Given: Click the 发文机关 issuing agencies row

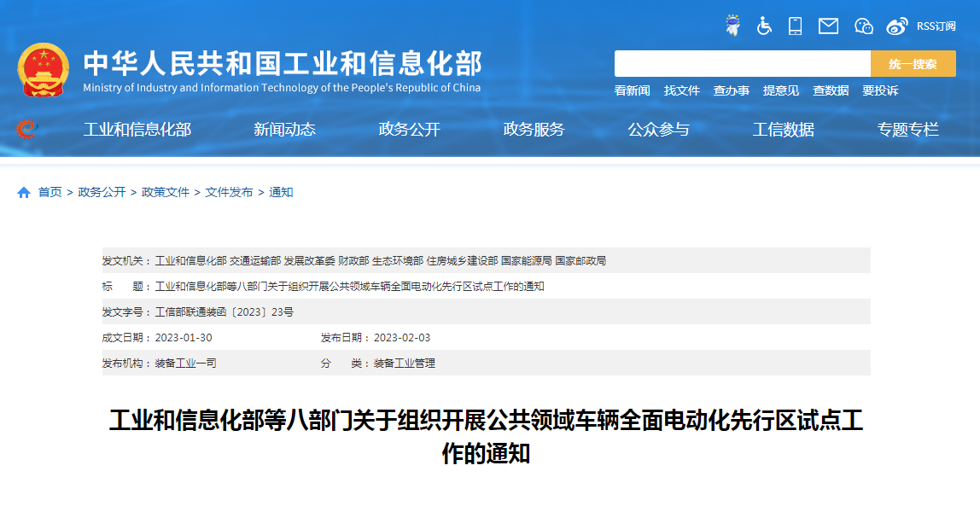Looking at the screenshot, I should [x=487, y=260].
